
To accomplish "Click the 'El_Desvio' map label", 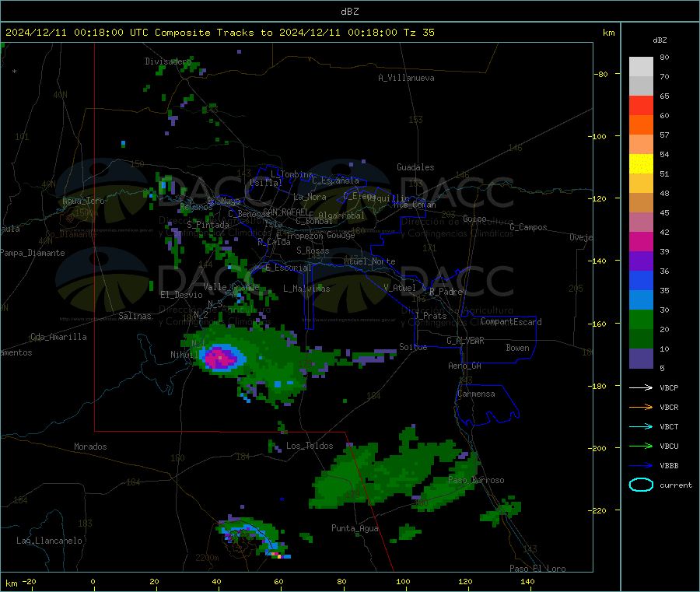I will pyautogui.click(x=181, y=295).
